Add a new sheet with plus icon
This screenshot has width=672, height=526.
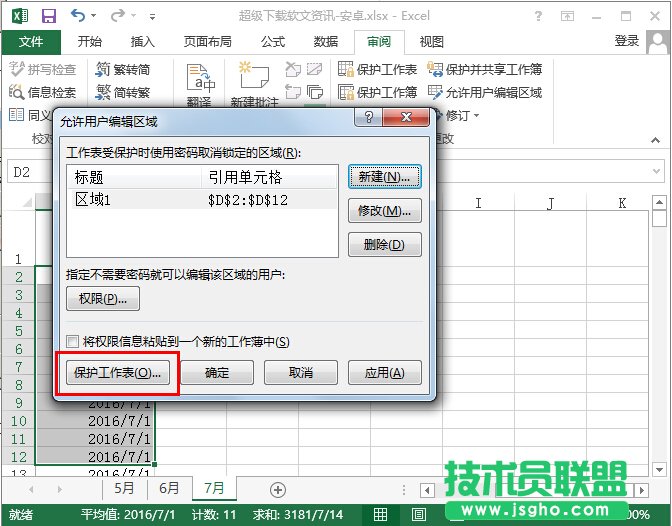coord(278,489)
